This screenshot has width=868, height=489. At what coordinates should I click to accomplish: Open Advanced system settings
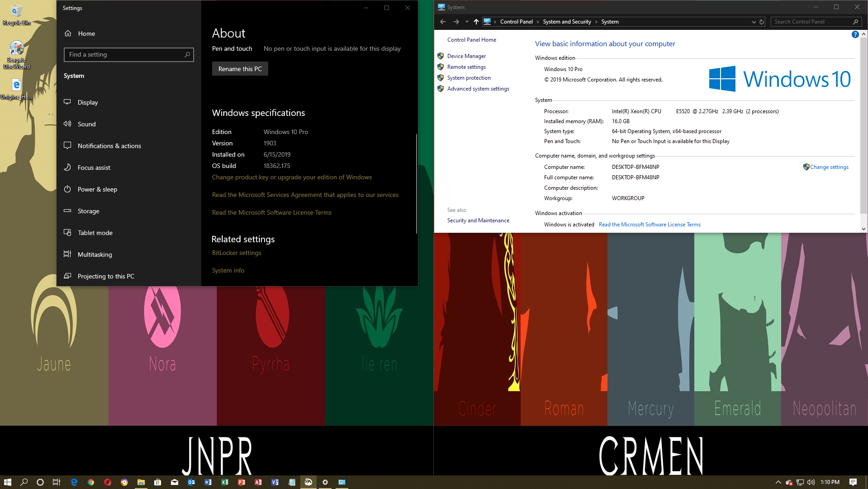(478, 89)
